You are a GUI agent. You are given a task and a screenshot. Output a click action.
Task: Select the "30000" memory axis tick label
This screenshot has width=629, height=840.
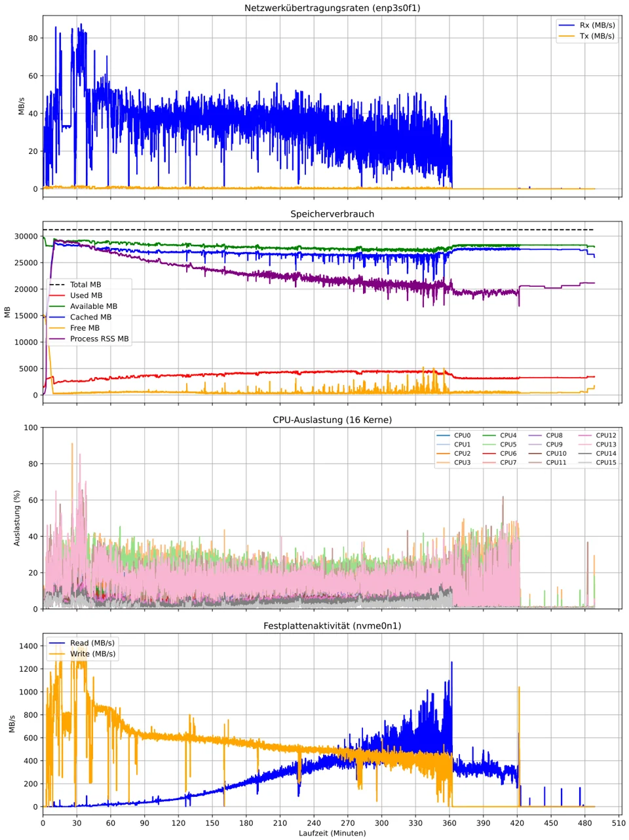click(x=26, y=236)
